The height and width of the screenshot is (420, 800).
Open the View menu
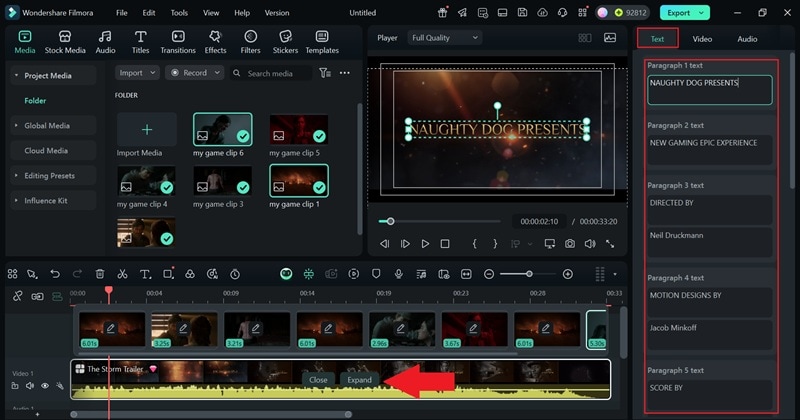(x=211, y=13)
